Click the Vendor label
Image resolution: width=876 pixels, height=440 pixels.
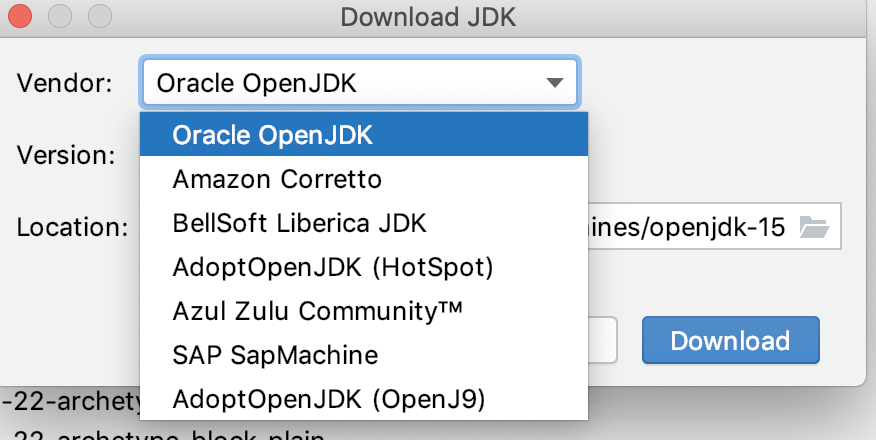click(64, 83)
